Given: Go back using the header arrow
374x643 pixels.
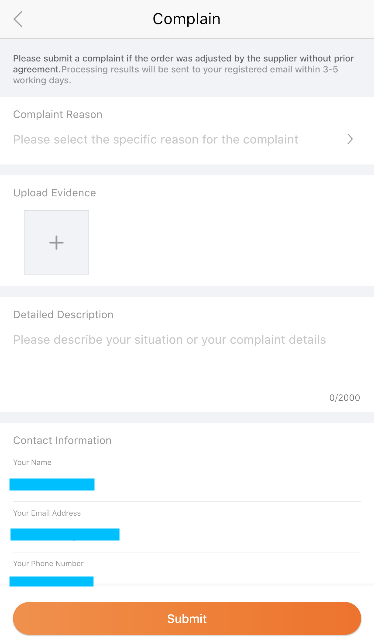Looking at the screenshot, I should [18, 19].
